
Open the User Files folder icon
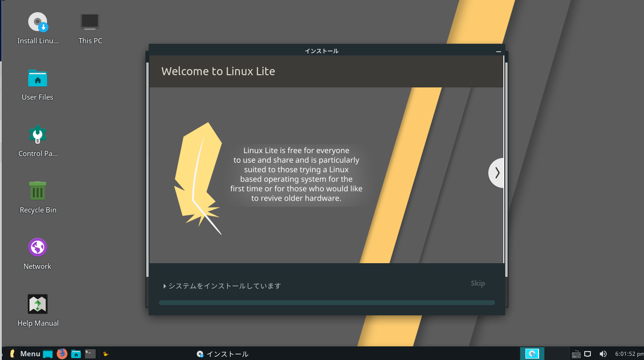[x=38, y=85]
